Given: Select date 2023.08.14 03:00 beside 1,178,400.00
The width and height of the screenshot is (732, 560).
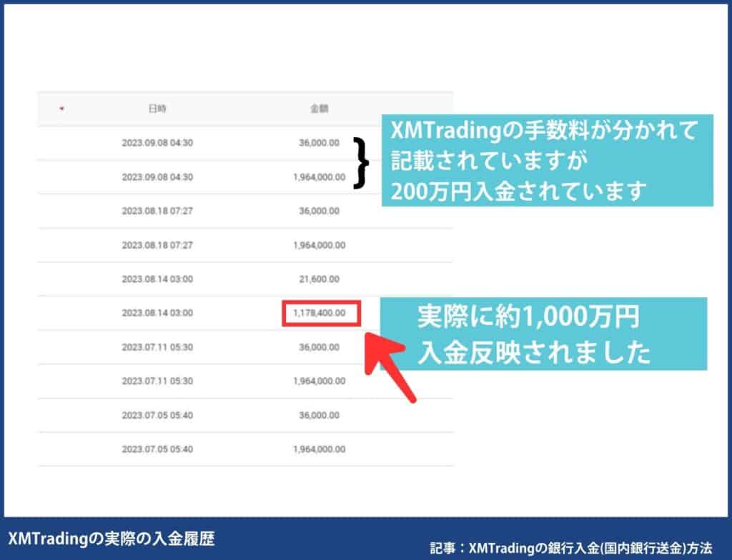Looking at the screenshot, I should coord(157,313).
